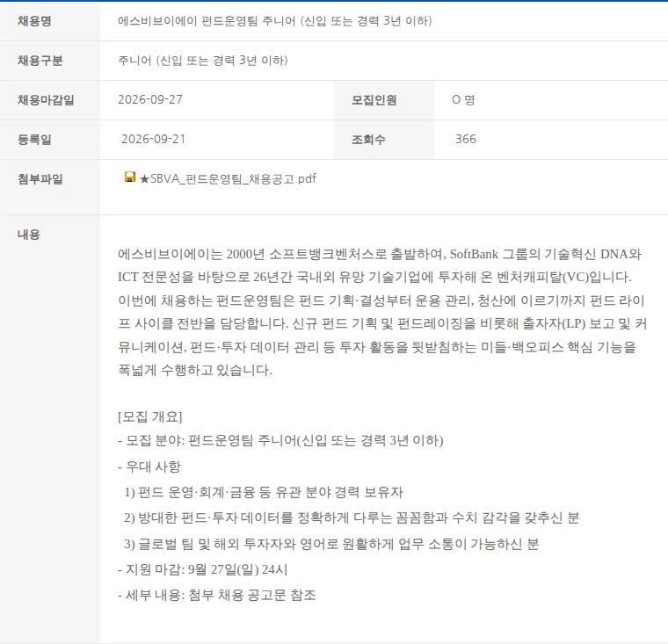The height and width of the screenshot is (644, 668).
Task: Click the deadline date 2026-09-27
Action: (x=150, y=99)
